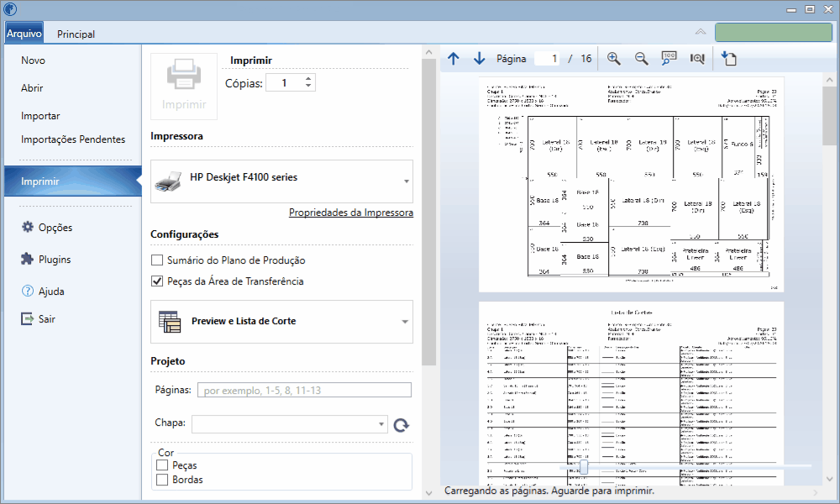Click the large printer Imprimir button
Viewport: 840px width, 504px height.
pyautogui.click(x=184, y=86)
